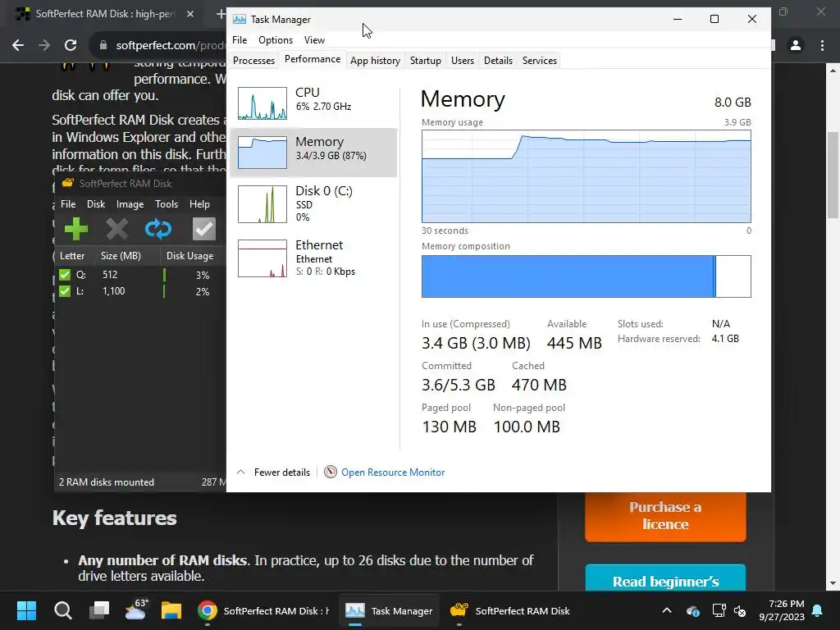The width and height of the screenshot is (840, 630).
Task: Open Image menu in SoftPerfect RAM Disk
Action: pyautogui.click(x=130, y=204)
